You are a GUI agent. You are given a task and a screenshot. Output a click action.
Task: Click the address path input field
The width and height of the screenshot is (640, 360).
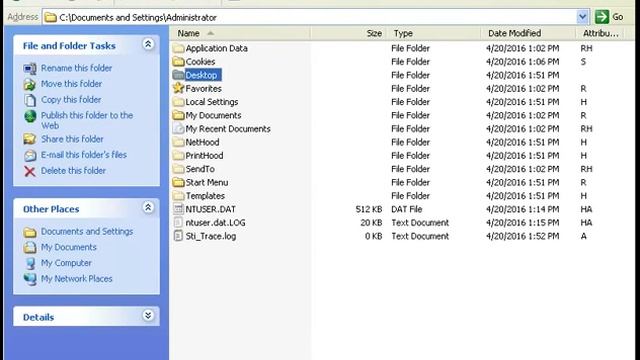316,17
